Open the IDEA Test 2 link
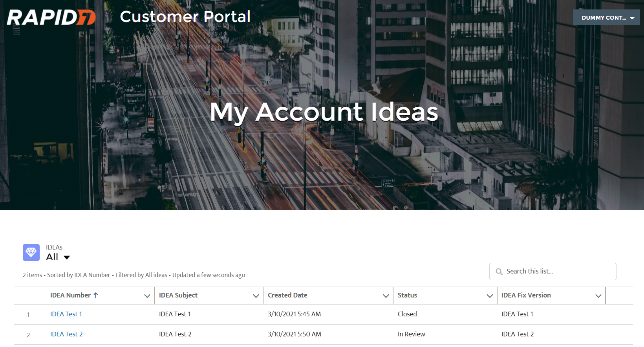This screenshot has width=644, height=347. (66, 334)
